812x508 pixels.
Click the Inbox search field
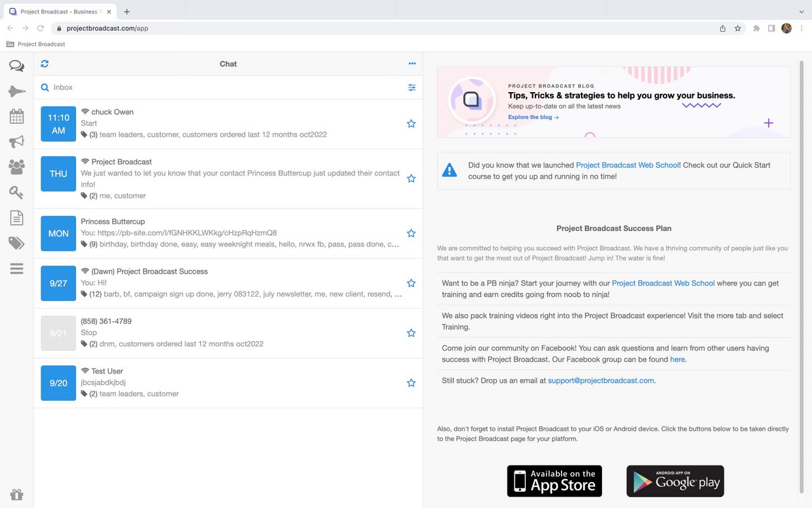click(228, 88)
